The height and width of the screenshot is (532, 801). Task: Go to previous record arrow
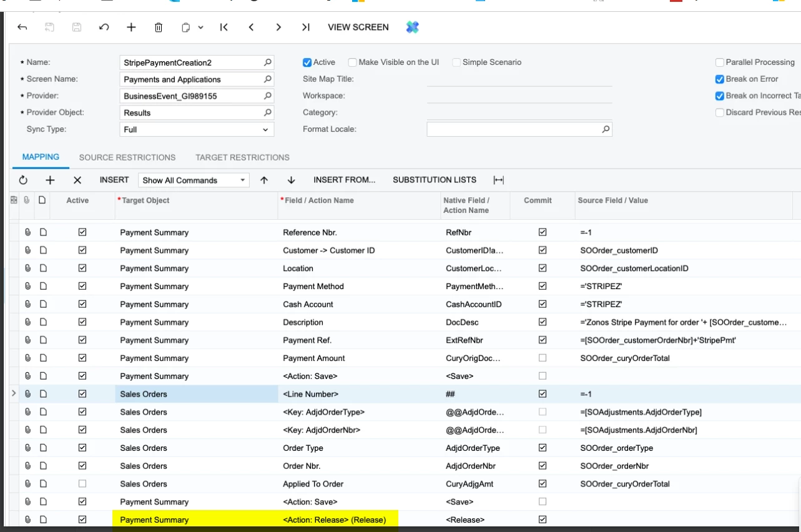(251, 27)
